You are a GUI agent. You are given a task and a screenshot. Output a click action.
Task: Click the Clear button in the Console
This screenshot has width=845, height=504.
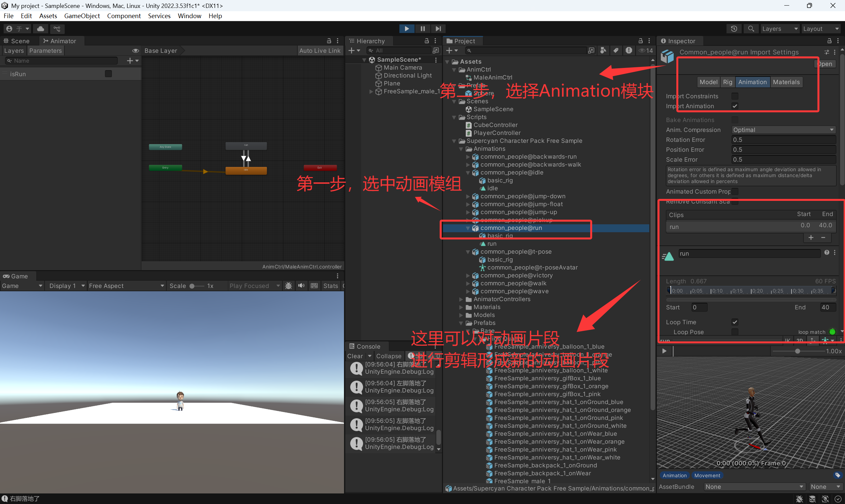[x=355, y=356]
